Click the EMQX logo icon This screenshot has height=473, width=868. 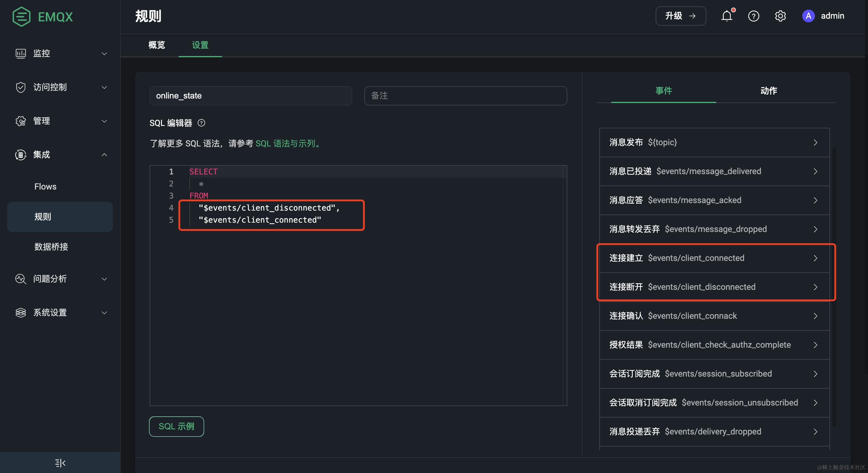tap(22, 17)
